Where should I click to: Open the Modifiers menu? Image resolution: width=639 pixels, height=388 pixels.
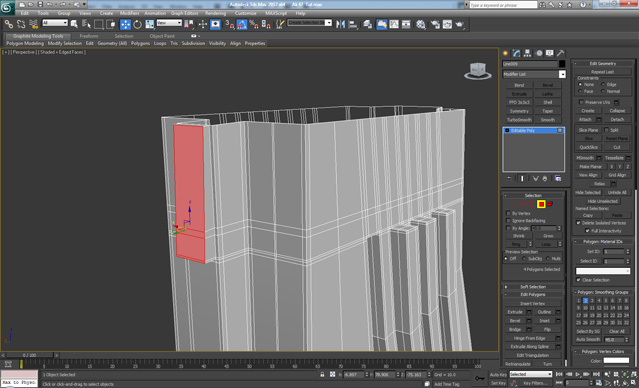pos(130,13)
